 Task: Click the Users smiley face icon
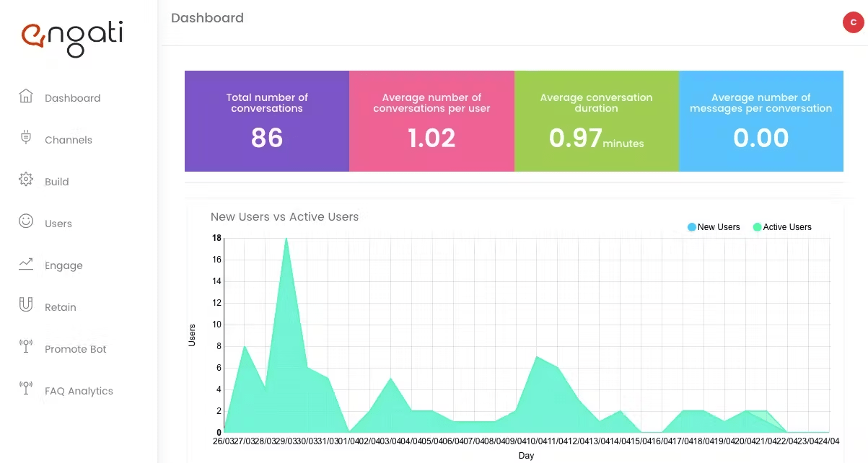26,221
